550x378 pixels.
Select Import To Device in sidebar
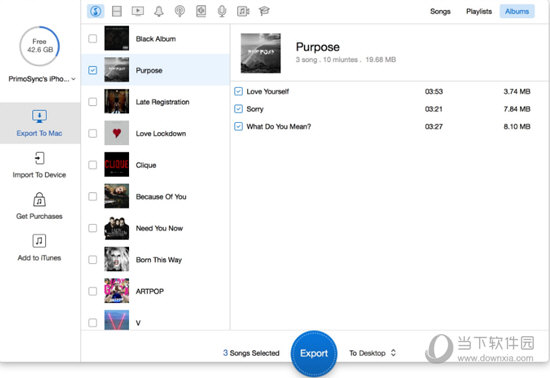click(x=40, y=165)
